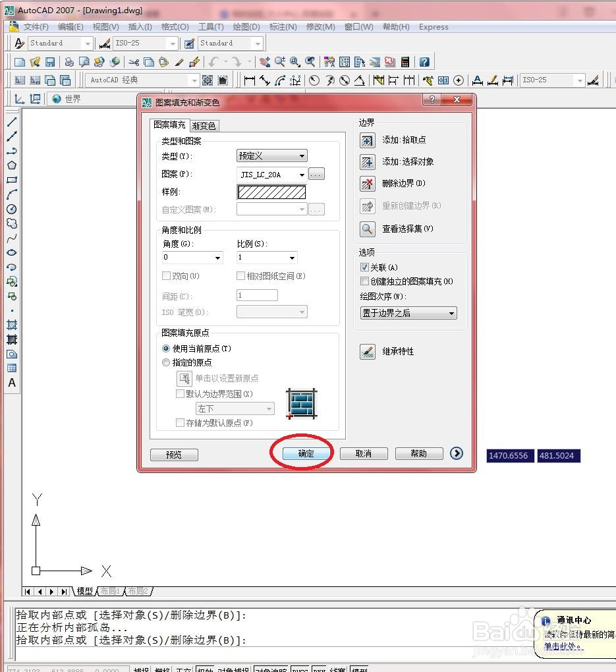
Task: Select the Arc tool in draw toolbar
Action: pyautogui.click(x=12, y=194)
